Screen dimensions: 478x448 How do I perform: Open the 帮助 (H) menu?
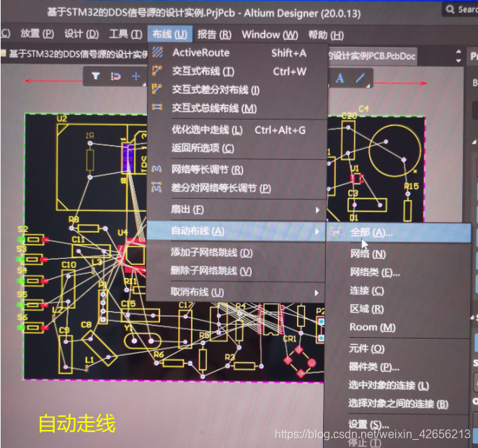[x=326, y=35]
